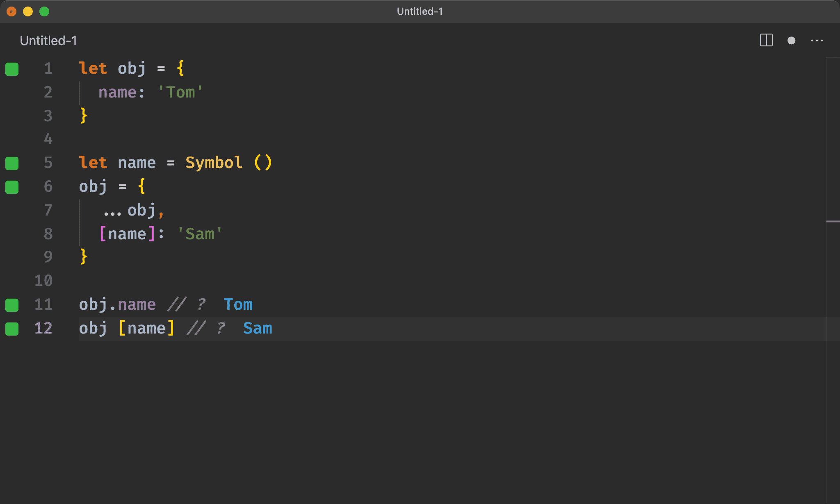Viewport: 840px width, 504px height.
Task: Click the blue Tom result on line 11
Action: (238, 305)
